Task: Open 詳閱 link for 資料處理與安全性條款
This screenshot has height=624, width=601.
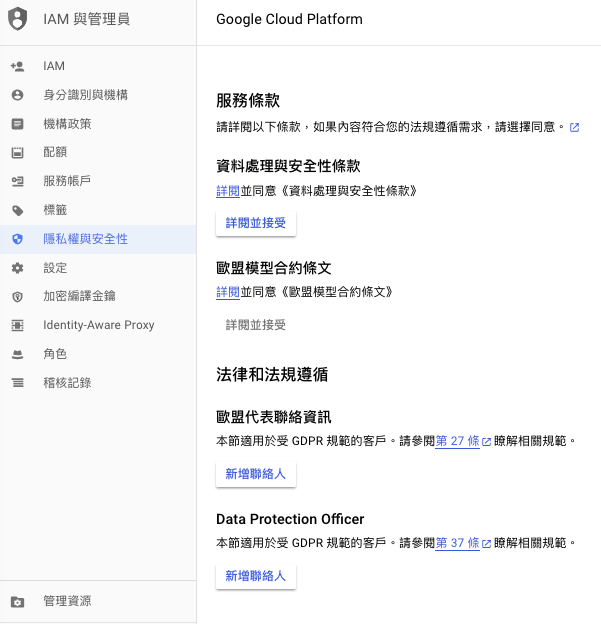Action: click(228, 191)
